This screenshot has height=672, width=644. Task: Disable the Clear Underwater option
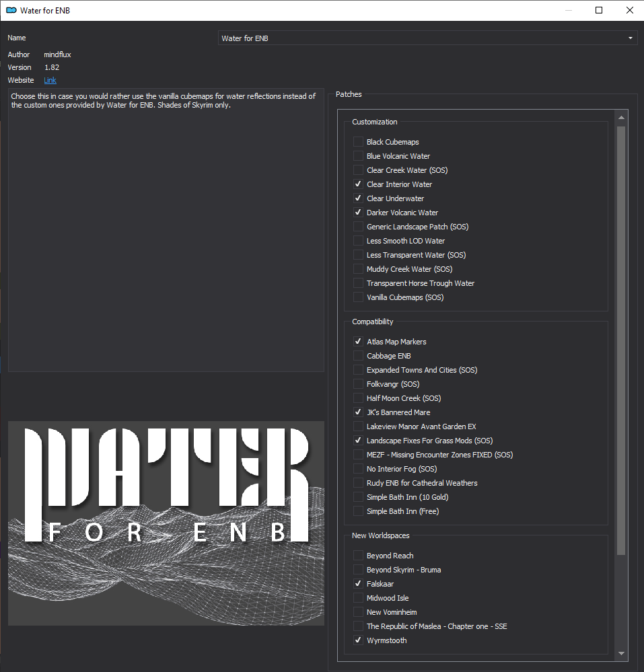pos(358,198)
